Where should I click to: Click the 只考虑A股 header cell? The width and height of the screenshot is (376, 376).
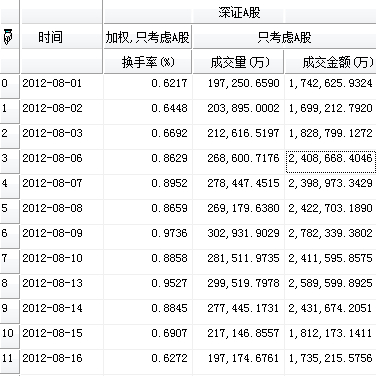coord(284,37)
